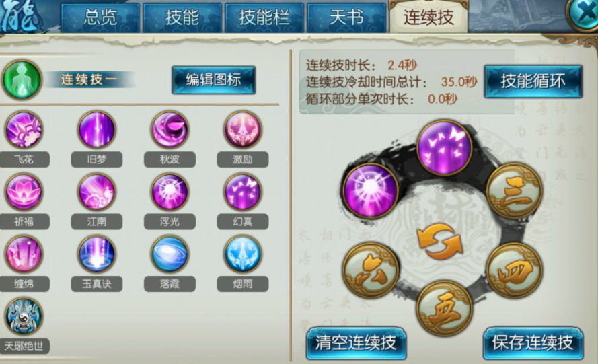This screenshot has height=364, width=598.
Task: Select the 玉真诀 skill icon
Action: point(96,254)
